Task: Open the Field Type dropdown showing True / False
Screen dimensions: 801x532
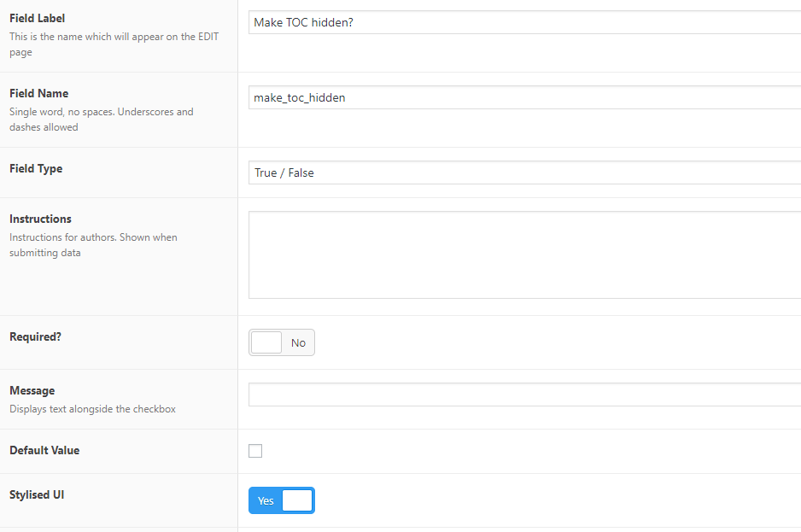Action: (524, 172)
